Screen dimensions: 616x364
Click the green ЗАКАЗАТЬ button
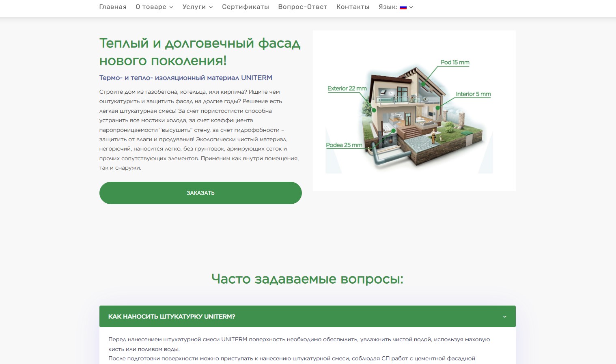pyautogui.click(x=200, y=193)
